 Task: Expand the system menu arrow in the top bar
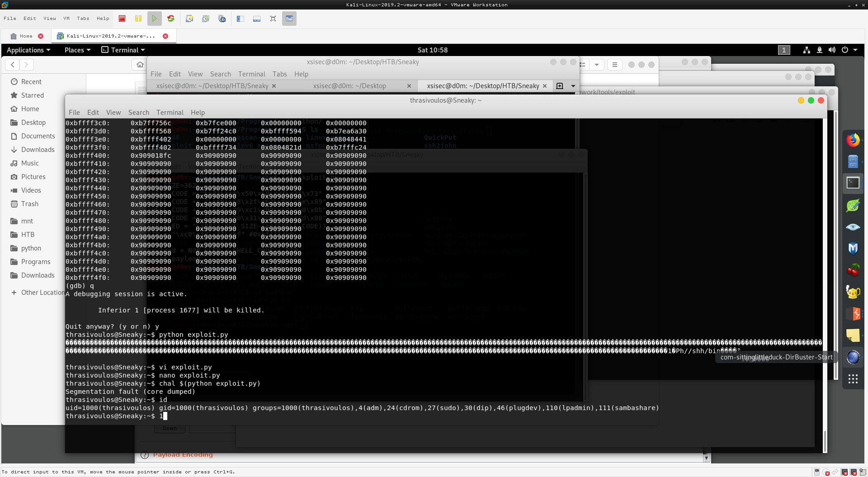tap(855, 50)
